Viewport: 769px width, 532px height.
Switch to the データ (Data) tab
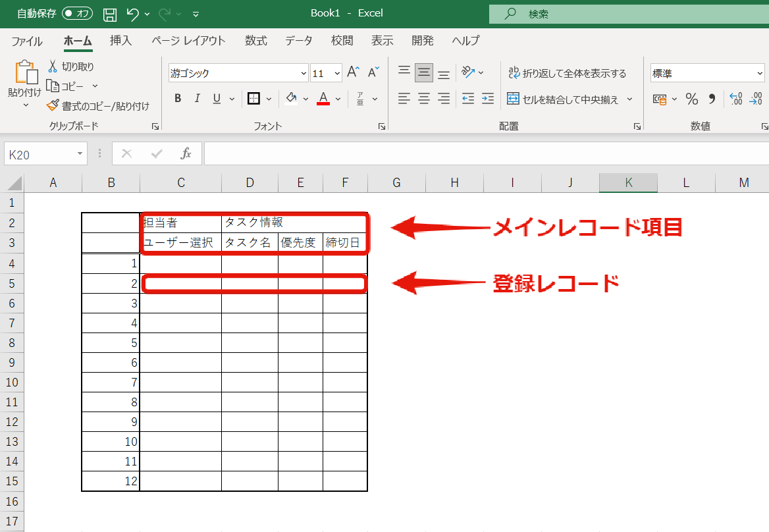tap(299, 41)
